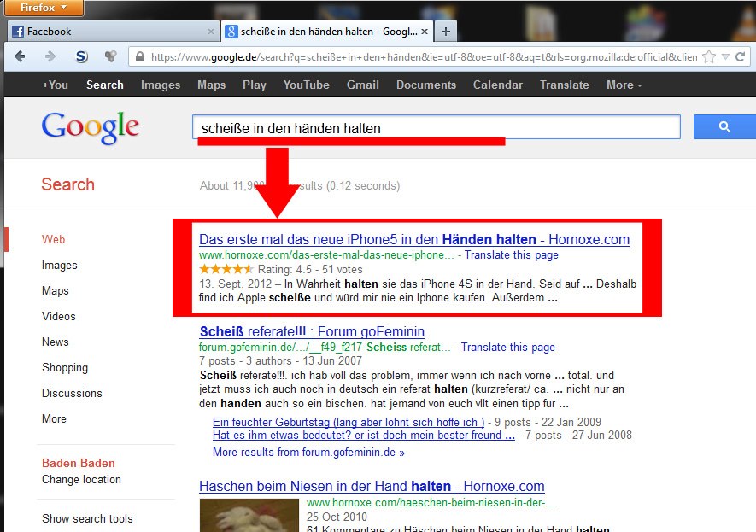Click the browser forward arrow button
This screenshot has height=532, width=756.
click(50, 57)
